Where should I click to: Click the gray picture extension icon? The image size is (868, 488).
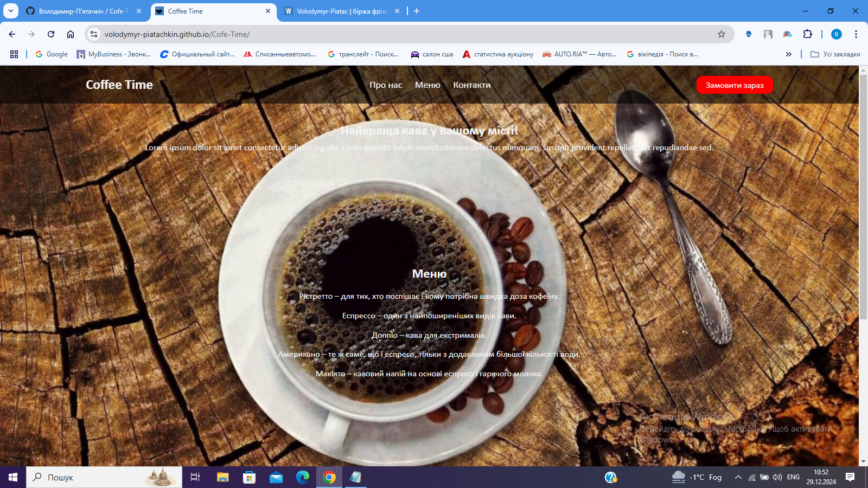[768, 34]
